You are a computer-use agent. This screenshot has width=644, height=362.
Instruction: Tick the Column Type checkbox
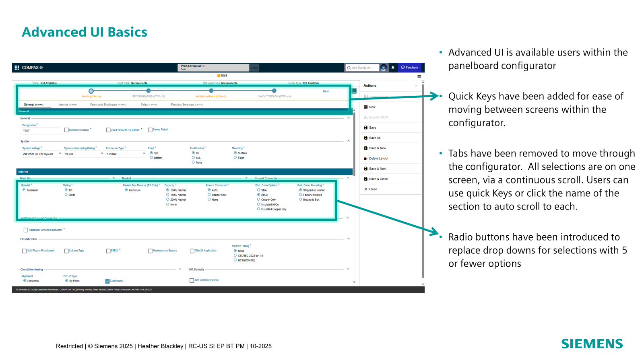pyautogui.click(x=66, y=251)
